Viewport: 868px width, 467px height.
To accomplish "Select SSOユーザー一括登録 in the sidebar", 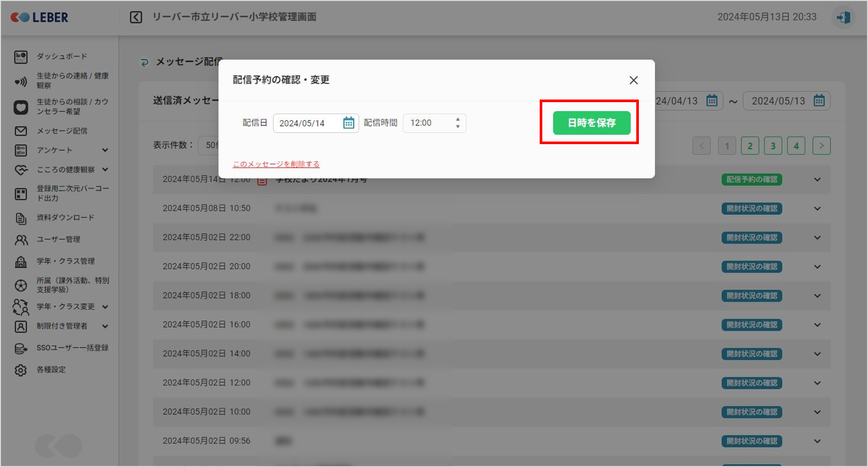I will pyautogui.click(x=72, y=348).
